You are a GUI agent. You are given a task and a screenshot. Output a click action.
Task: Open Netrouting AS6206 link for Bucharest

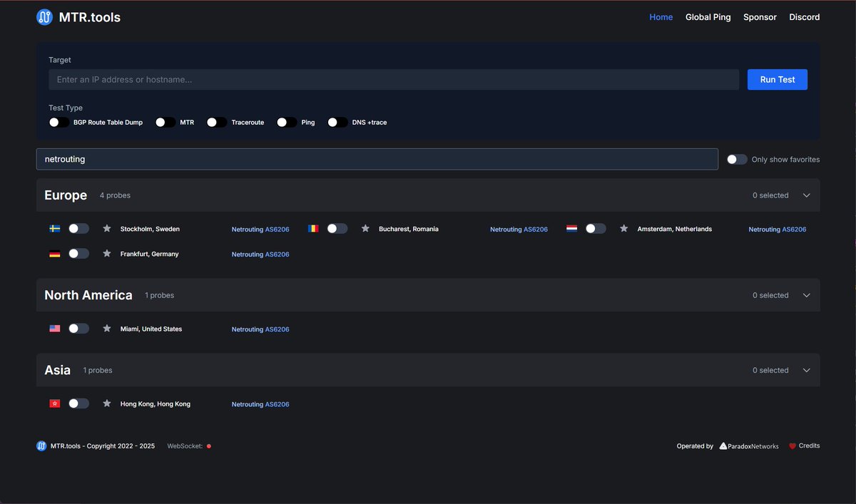click(x=519, y=230)
